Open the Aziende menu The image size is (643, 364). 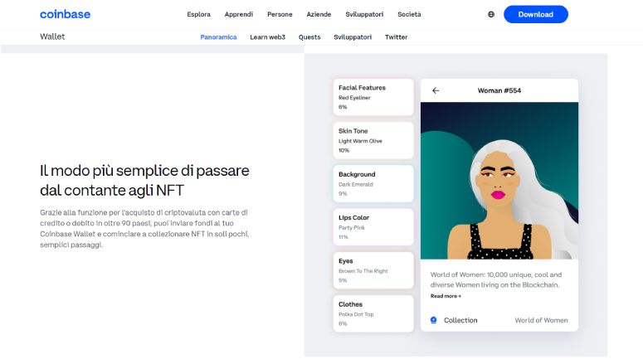pyautogui.click(x=319, y=14)
